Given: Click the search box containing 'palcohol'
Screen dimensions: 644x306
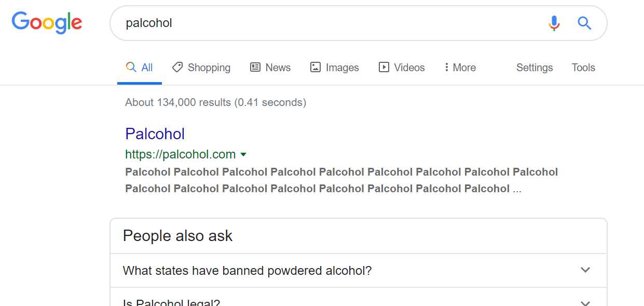Looking at the screenshot, I should 327,23.
